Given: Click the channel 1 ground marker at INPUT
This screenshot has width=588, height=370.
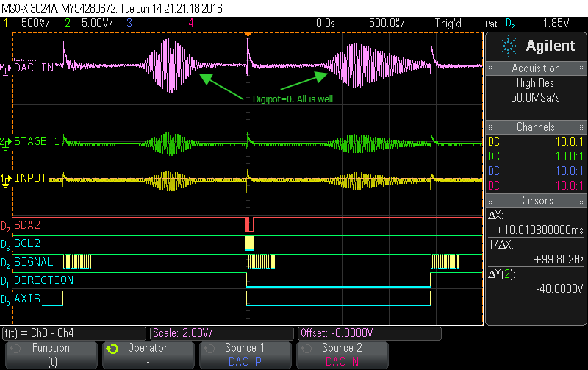Looking at the screenshot, I should click(6, 178).
